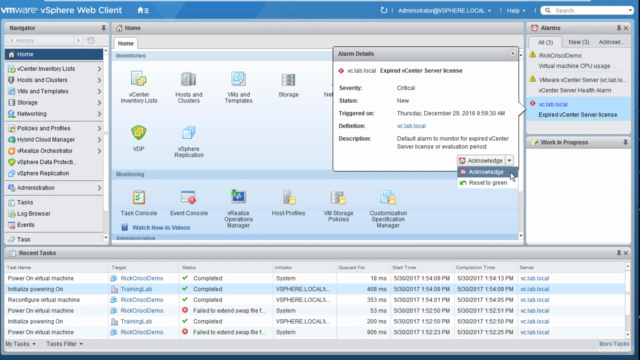This screenshot has width=640, height=360.
Task: Open the vc.lab.local Definition link
Action: (411, 126)
